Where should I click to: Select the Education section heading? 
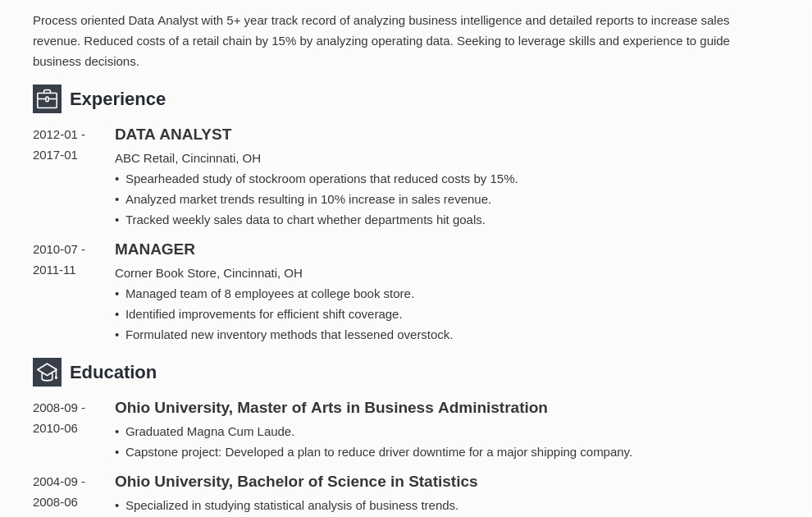tap(113, 373)
